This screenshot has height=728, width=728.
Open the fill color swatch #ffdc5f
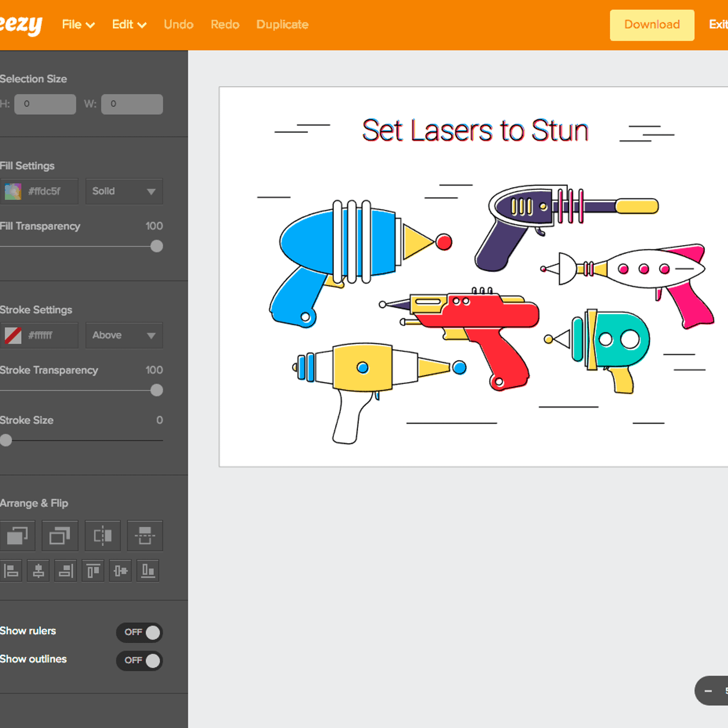click(x=13, y=192)
